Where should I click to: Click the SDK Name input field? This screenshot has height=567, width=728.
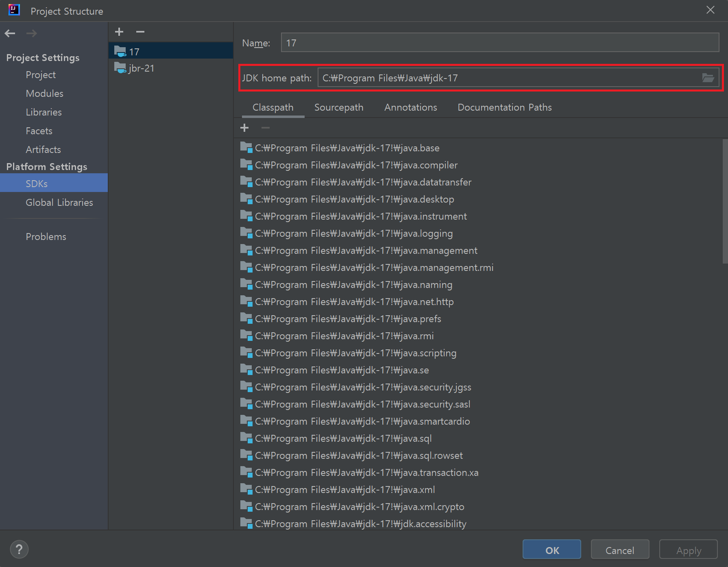point(500,43)
